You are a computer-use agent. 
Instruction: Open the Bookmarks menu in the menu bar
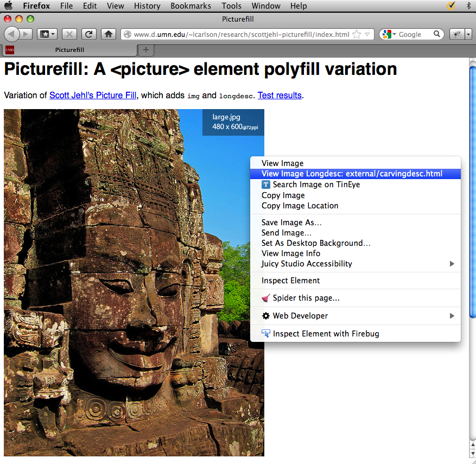point(191,6)
